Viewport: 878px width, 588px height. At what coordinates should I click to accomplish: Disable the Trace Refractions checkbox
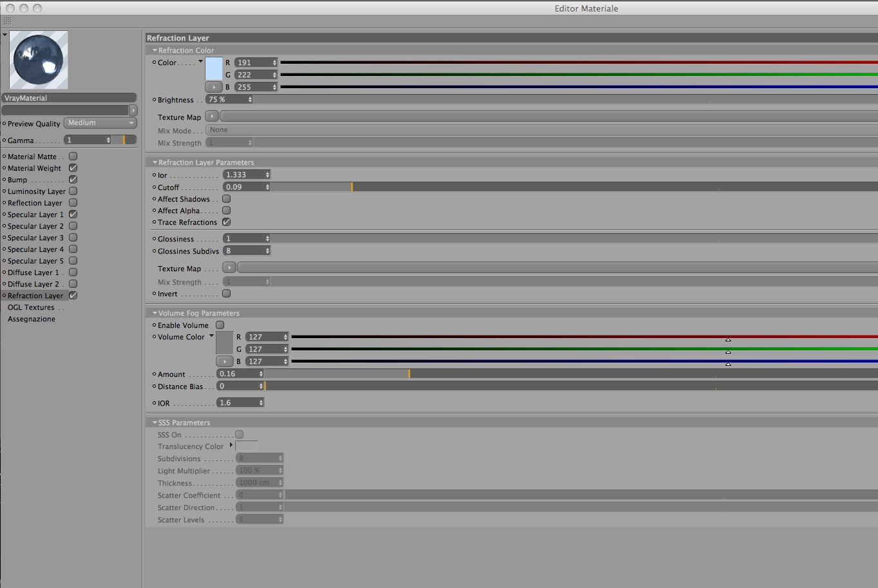(x=227, y=222)
